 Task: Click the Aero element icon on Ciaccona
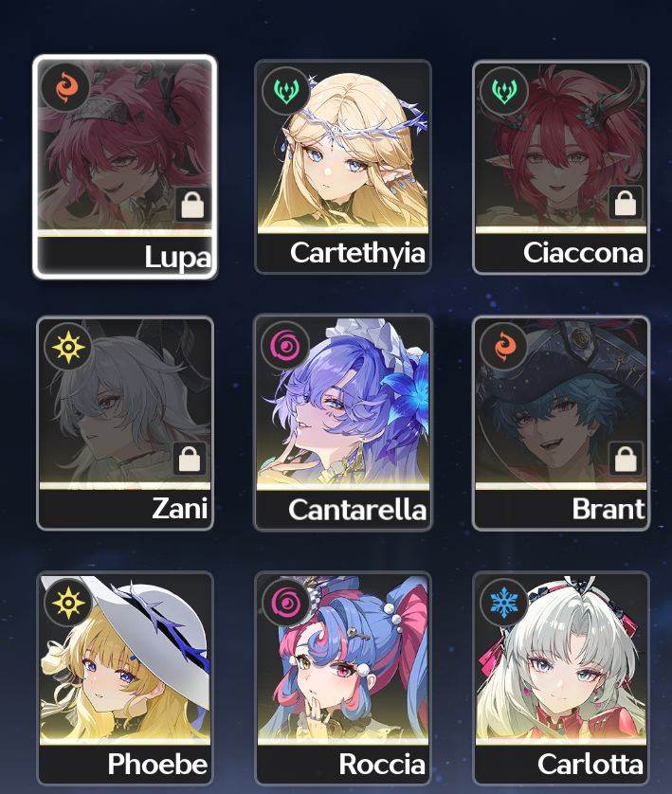[x=504, y=91]
